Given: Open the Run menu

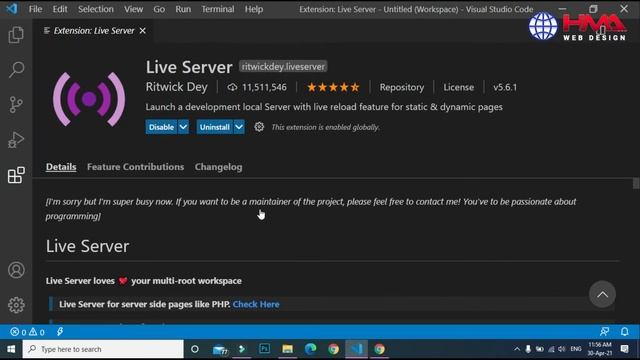Looking at the screenshot, I should [183, 9].
